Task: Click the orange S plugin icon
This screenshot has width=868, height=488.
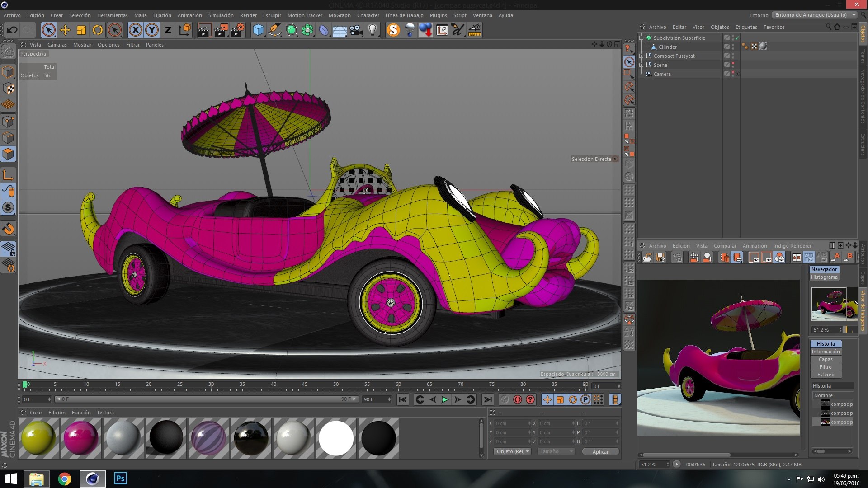Action: click(x=393, y=30)
